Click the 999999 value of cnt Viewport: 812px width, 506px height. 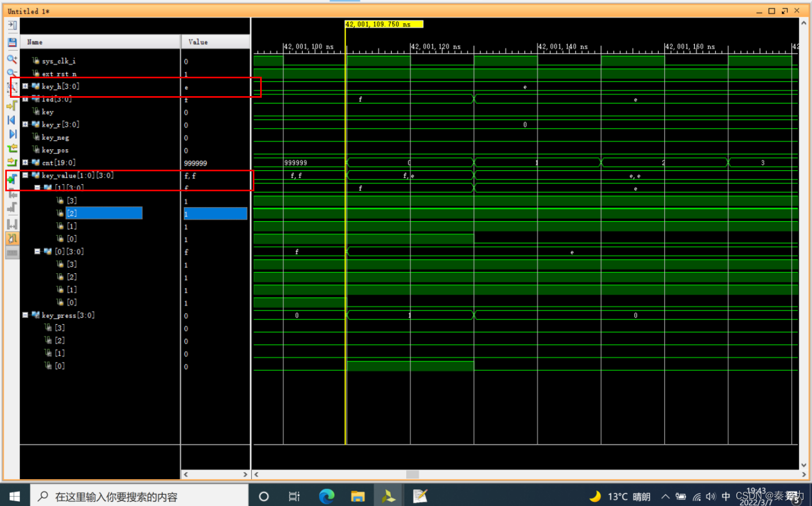pos(196,163)
